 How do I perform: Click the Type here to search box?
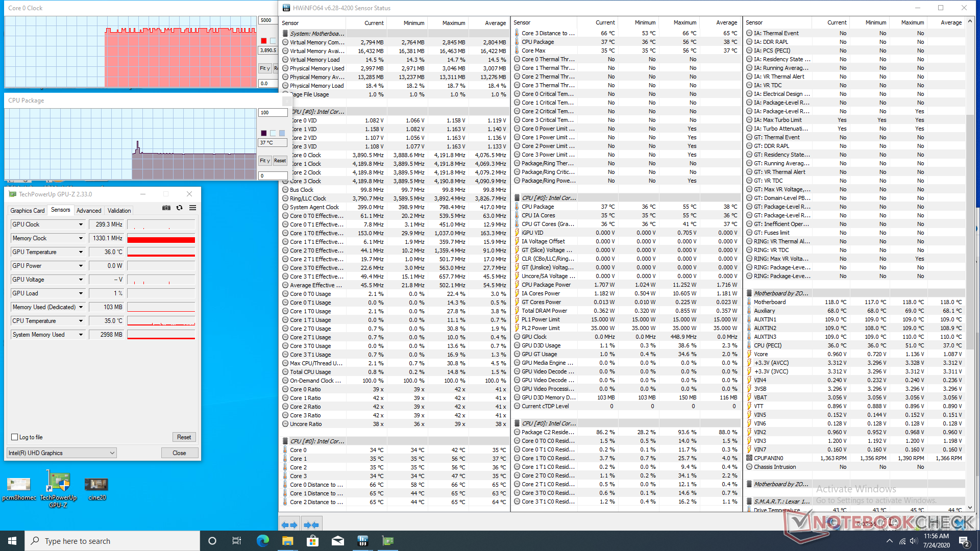click(112, 541)
